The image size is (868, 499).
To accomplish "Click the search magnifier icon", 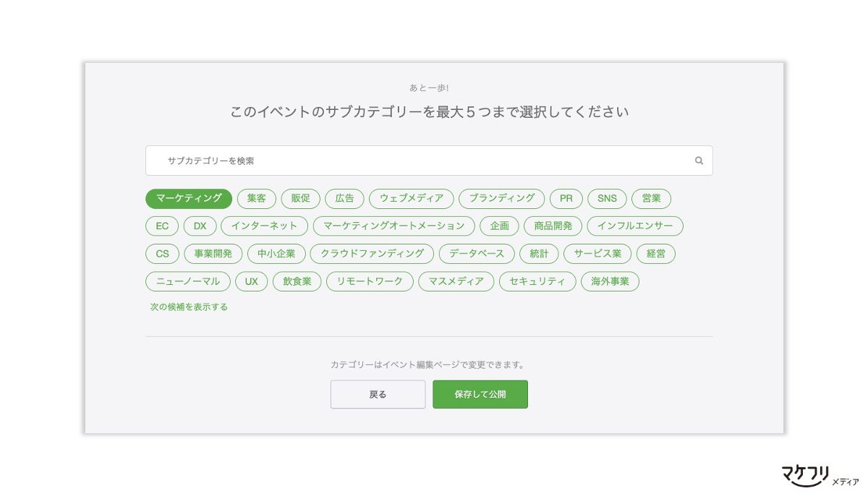I will point(699,161).
